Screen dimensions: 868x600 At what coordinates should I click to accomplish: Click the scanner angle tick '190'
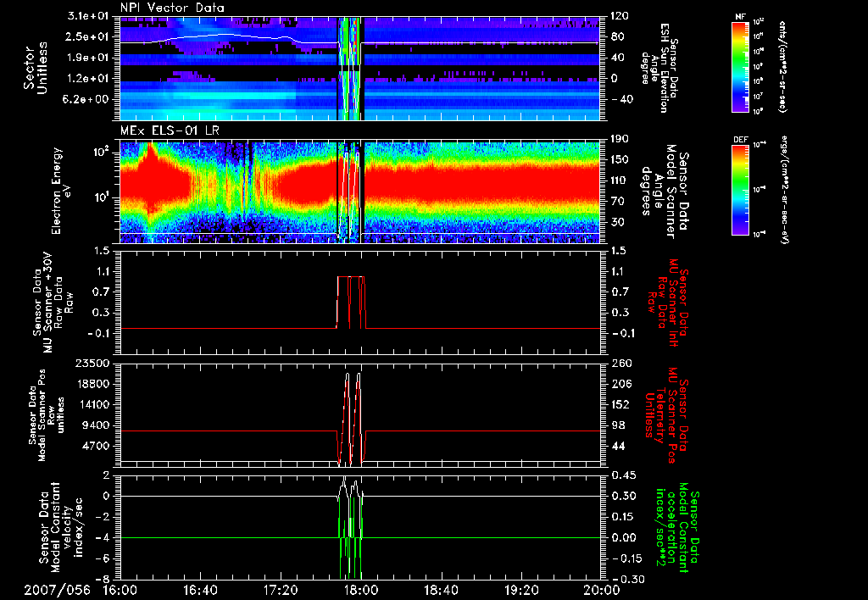(x=620, y=139)
